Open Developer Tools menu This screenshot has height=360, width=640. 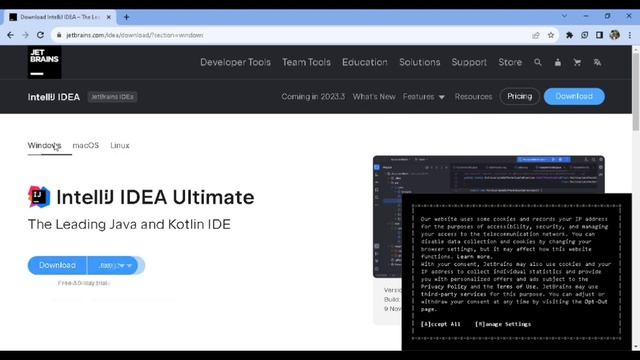coord(236,62)
